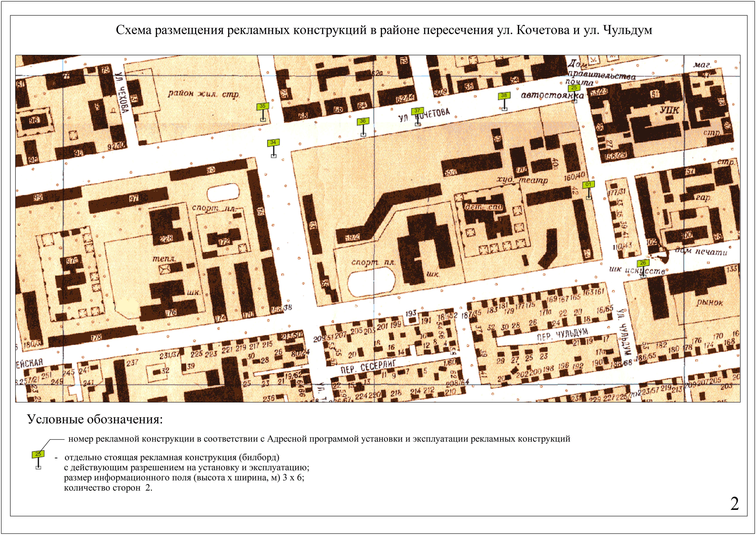This screenshot has width=756, height=535.
Task: Click legend line "отдельно стоящая рекламная конструкция (билборд)"
Action: 172,458
